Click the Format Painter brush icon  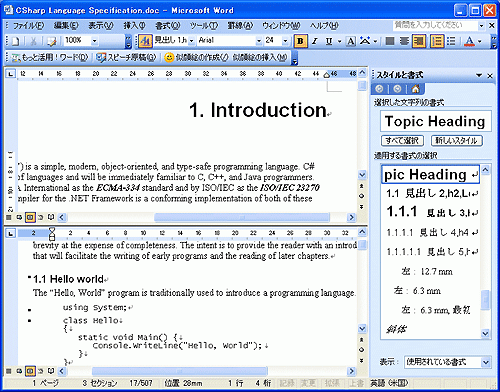tap(51, 41)
